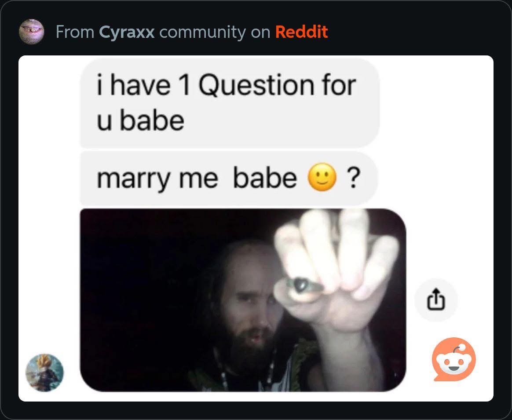Click the smiley face emoji

click(x=322, y=177)
